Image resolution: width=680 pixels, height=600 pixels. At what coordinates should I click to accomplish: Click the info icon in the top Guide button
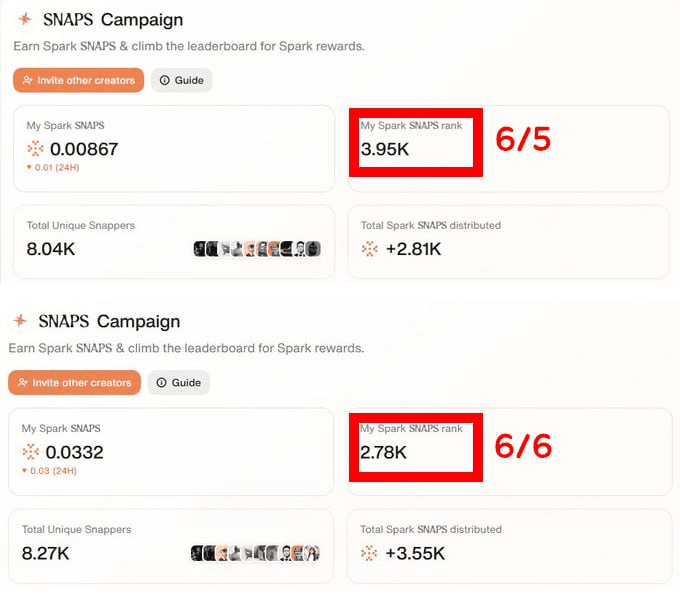pos(164,80)
